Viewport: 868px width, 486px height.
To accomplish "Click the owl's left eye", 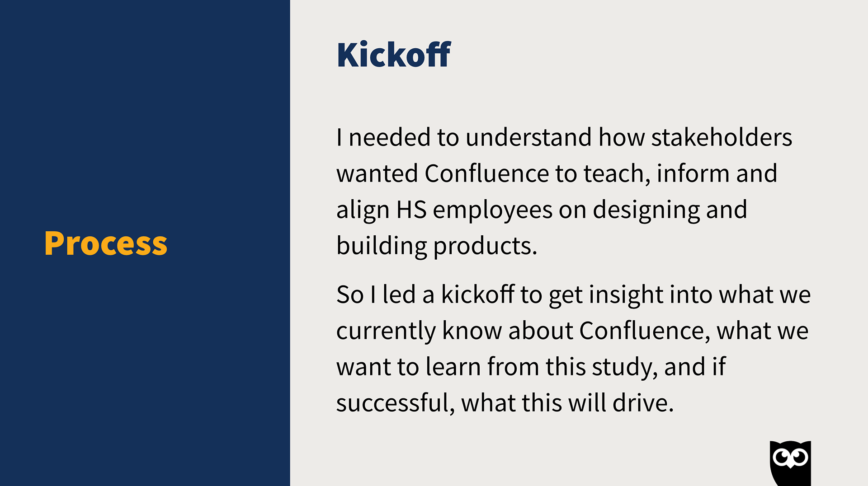I will point(781,458).
